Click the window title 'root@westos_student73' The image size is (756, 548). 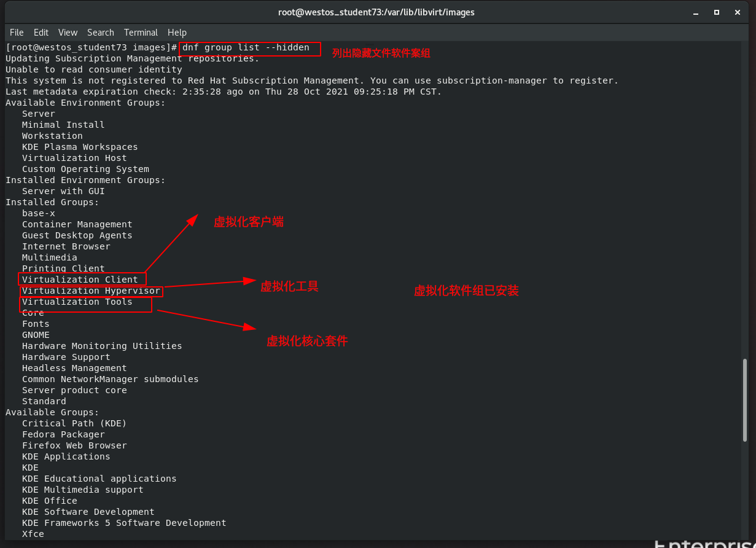point(376,12)
